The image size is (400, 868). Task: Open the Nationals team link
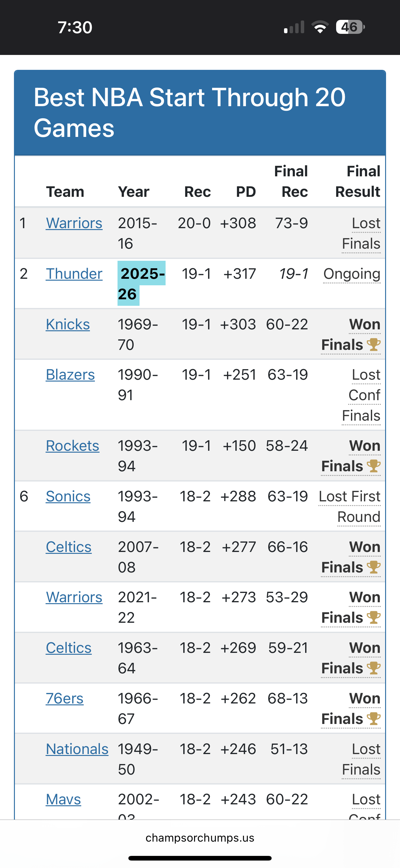coord(77,749)
